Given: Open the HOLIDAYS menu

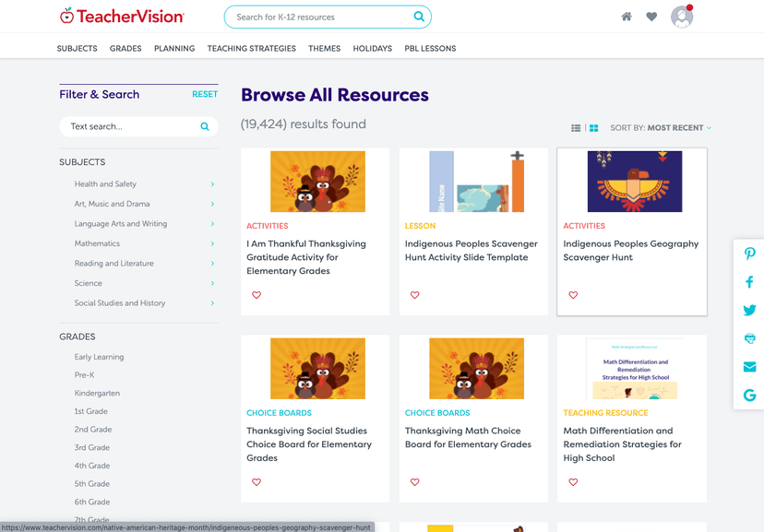Looking at the screenshot, I should point(372,48).
